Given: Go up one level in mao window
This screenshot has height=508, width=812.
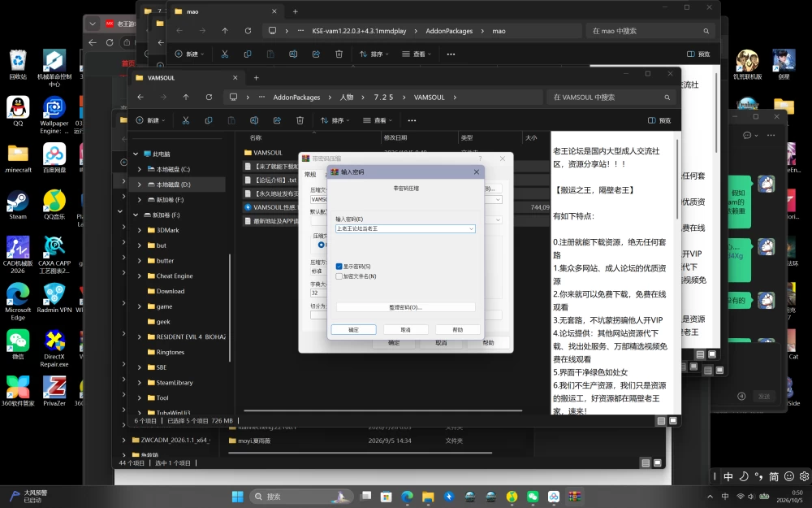Looking at the screenshot, I should pyautogui.click(x=225, y=31).
